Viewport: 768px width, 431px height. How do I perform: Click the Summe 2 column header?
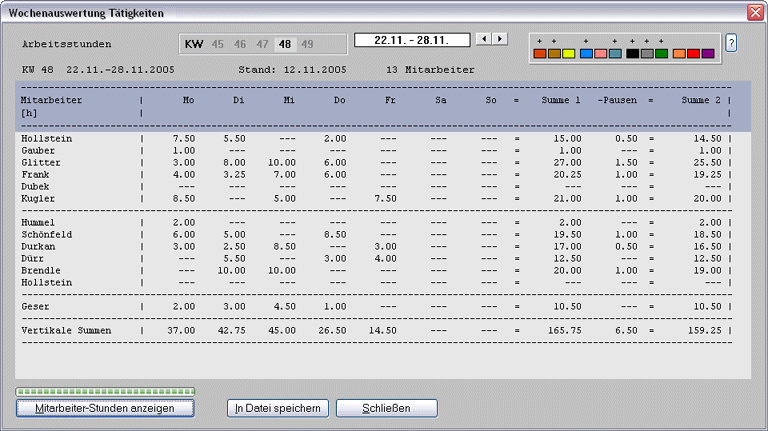click(701, 100)
